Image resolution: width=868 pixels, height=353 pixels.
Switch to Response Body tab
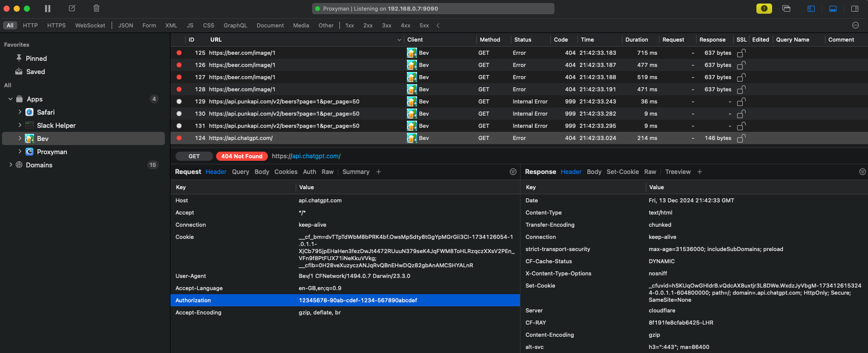594,172
